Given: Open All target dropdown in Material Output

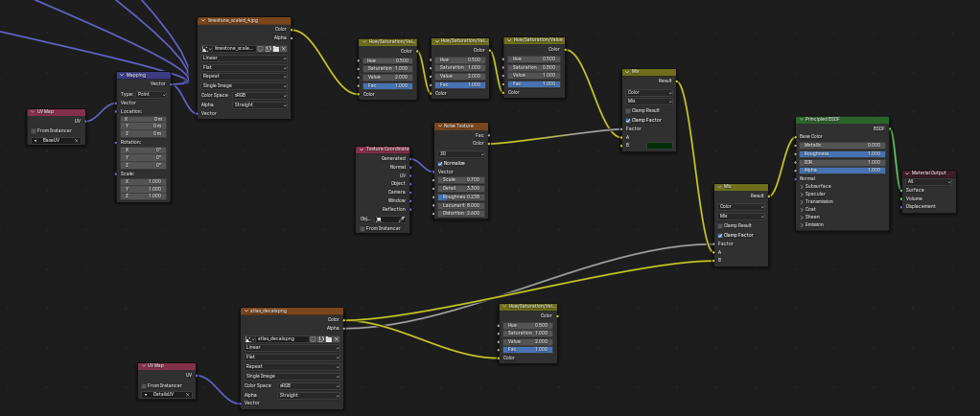Looking at the screenshot, I should 929,182.
